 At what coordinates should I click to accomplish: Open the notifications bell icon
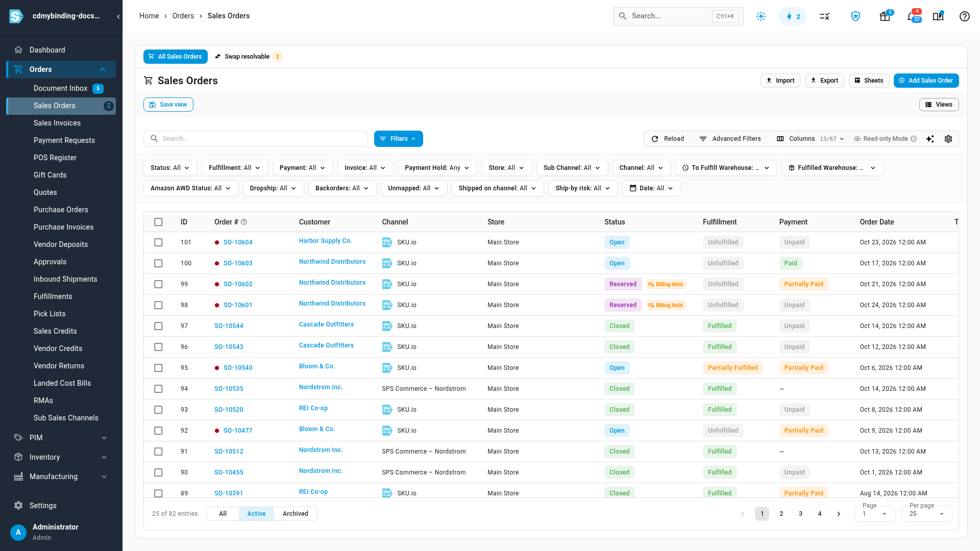(x=912, y=16)
